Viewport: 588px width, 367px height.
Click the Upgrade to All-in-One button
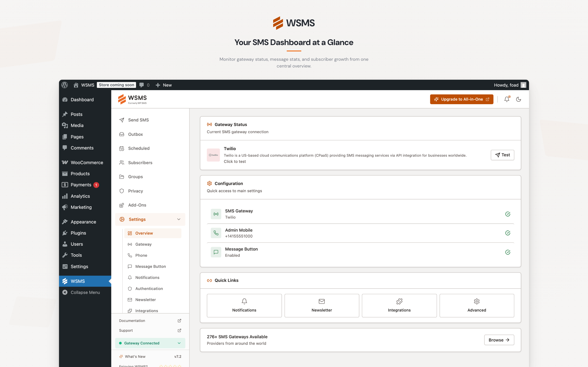(x=461, y=99)
